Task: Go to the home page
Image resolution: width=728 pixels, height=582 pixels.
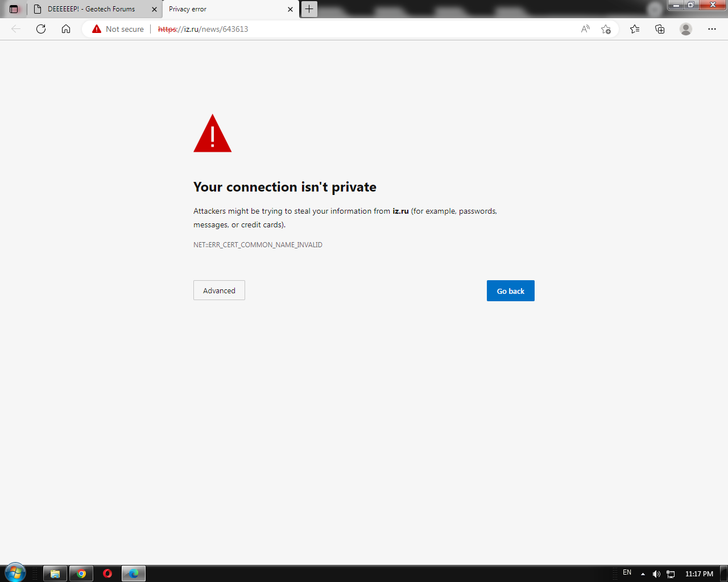Action: (x=66, y=29)
